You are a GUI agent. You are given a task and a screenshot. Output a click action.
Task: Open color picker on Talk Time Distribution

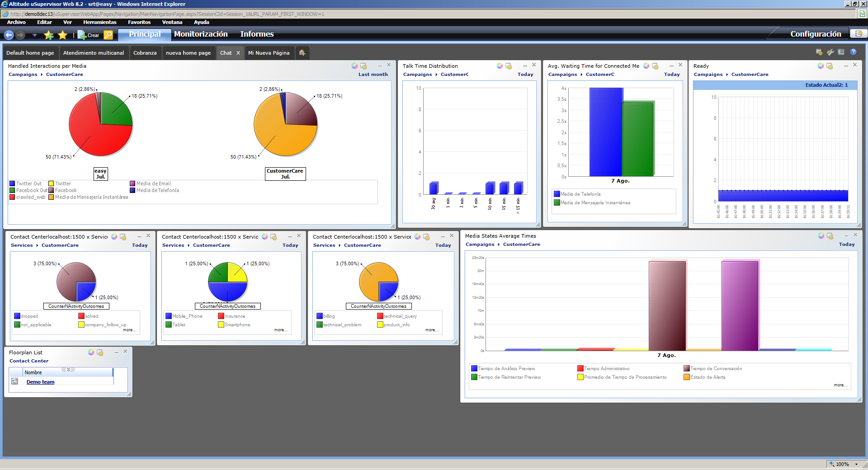pyautogui.click(x=500, y=66)
